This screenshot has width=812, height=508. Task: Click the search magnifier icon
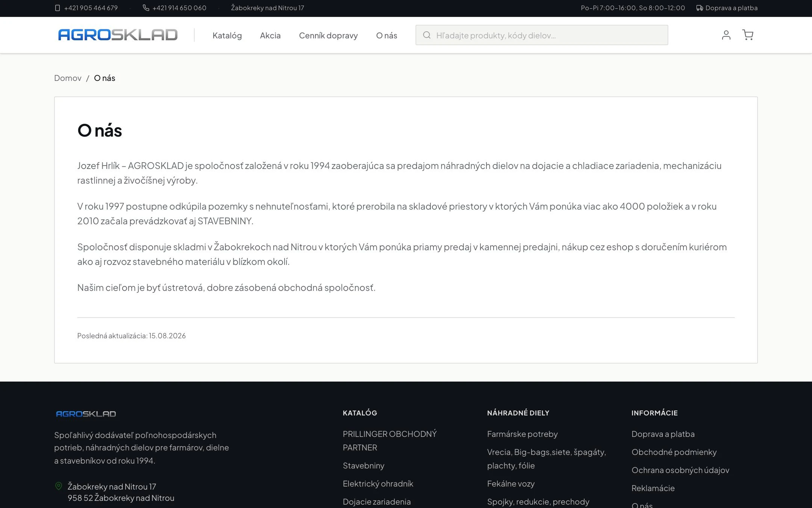click(x=427, y=35)
